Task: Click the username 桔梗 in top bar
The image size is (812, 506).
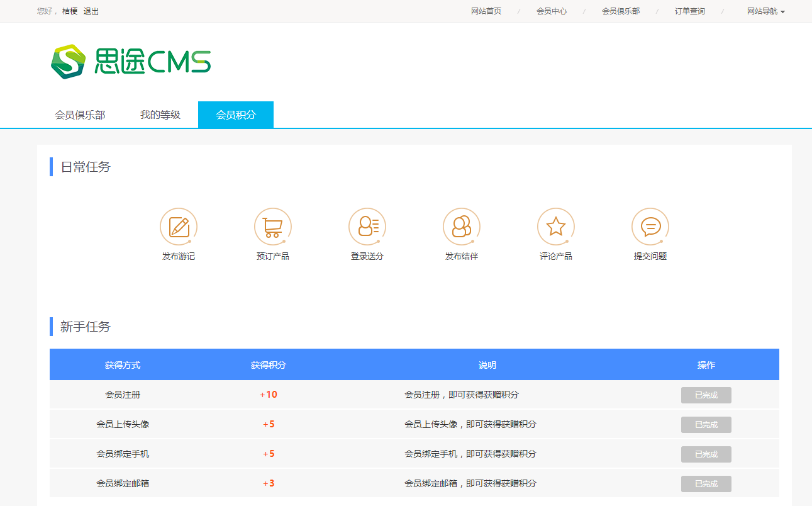Action: [70, 11]
